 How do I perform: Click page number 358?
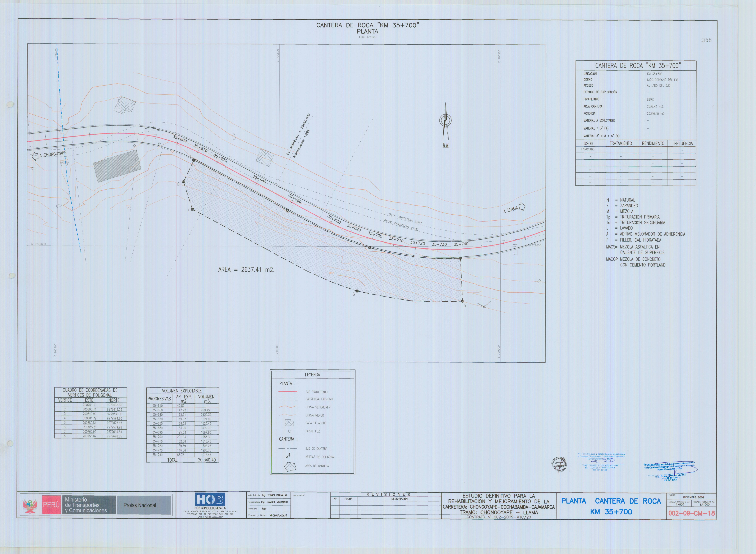pyautogui.click(x=706, y=40)
